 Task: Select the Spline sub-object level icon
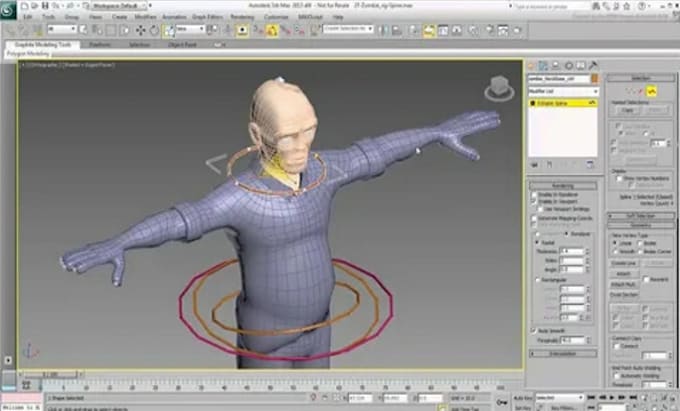pyautogui.click(x=651, y=91)
